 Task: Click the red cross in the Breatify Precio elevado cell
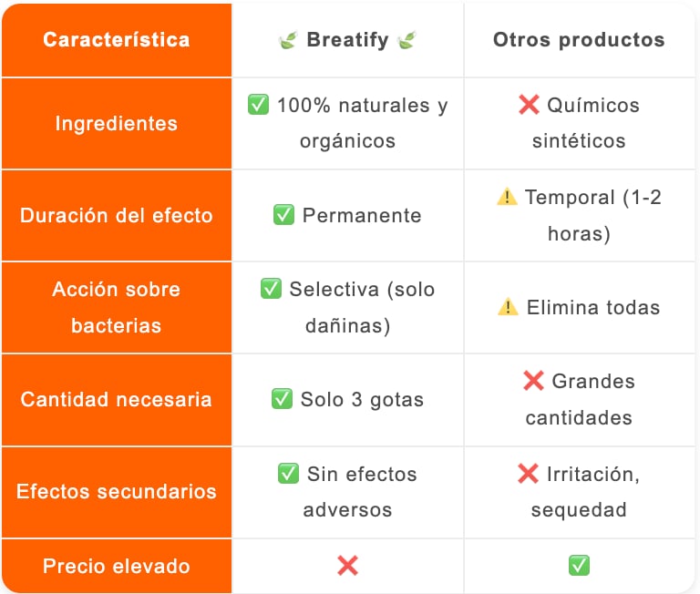pyautogui.click(x=348, y=566)
